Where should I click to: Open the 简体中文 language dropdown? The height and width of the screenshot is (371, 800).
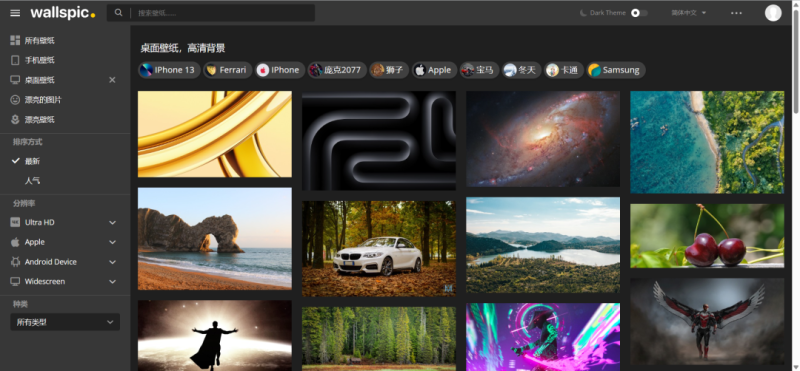click(689, 13)
